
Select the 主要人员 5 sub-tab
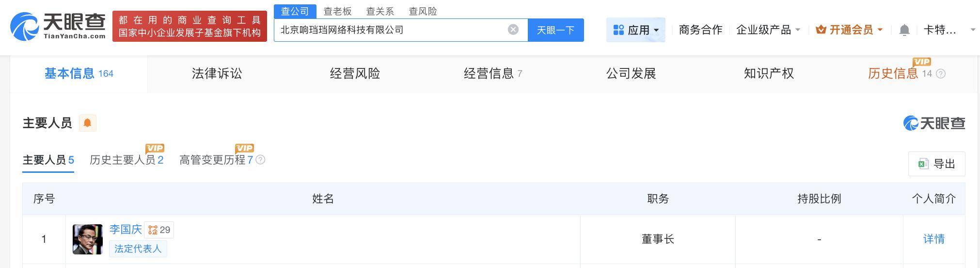pos(48,160)
